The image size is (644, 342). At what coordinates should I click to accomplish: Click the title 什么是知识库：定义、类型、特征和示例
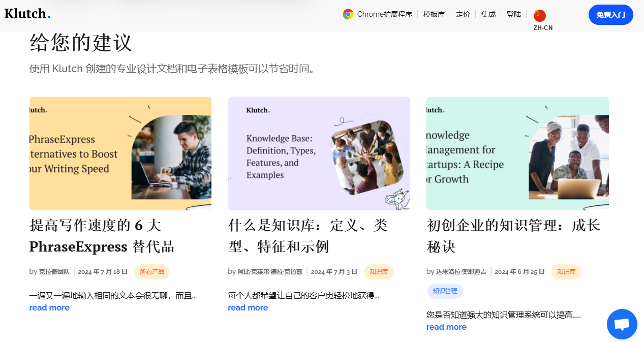[x=308, y=236]
